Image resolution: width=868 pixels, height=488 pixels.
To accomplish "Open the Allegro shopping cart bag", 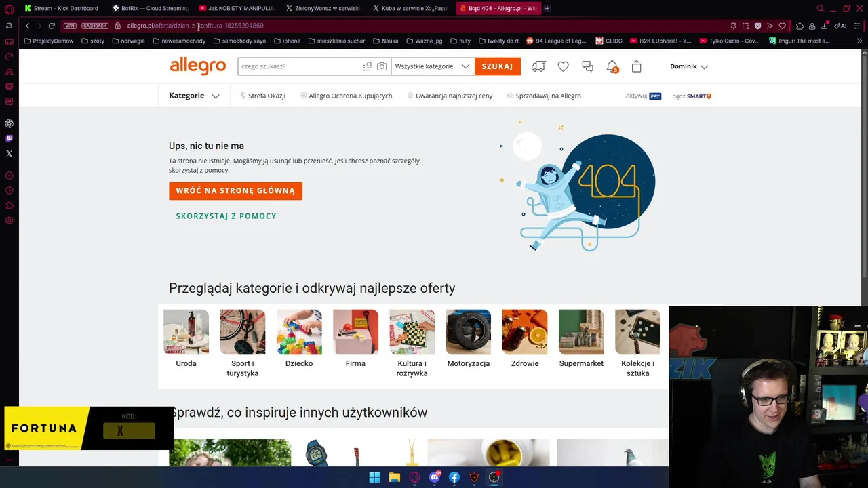I will (x=636, y=66).
